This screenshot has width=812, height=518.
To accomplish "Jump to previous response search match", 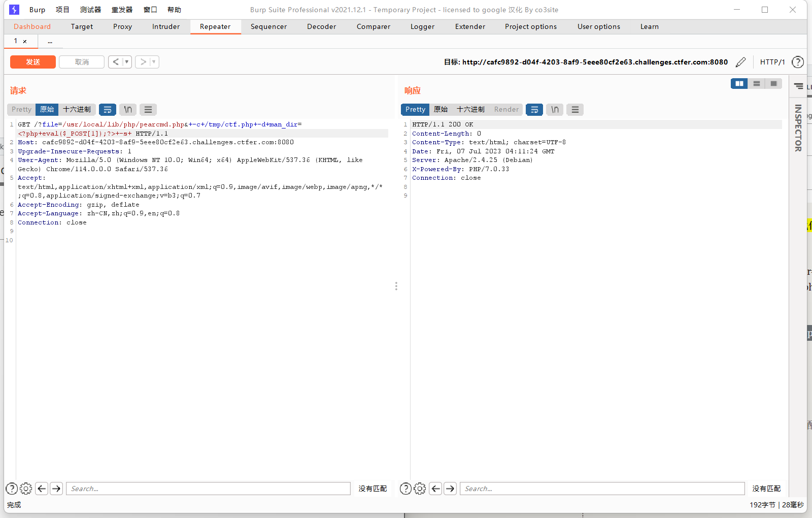I will [435, 489].
